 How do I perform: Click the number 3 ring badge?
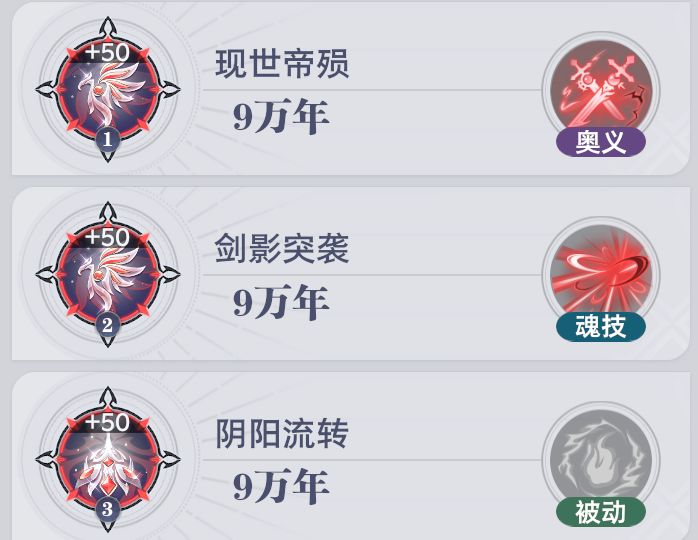click(107, 509)
